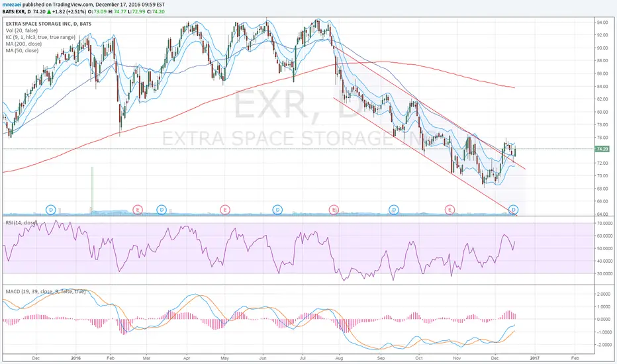Click the Jul label on the time axis
Screen dimensions: 617x364
303,358
